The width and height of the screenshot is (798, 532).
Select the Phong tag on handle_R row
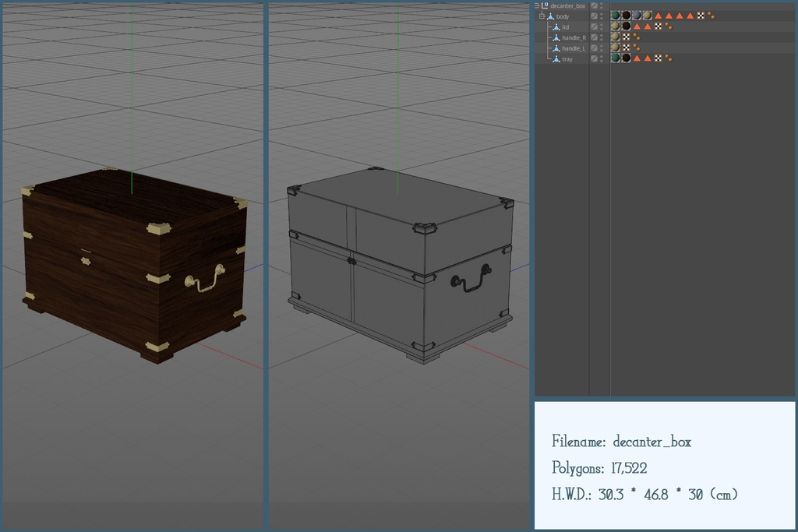coord(637,37)
